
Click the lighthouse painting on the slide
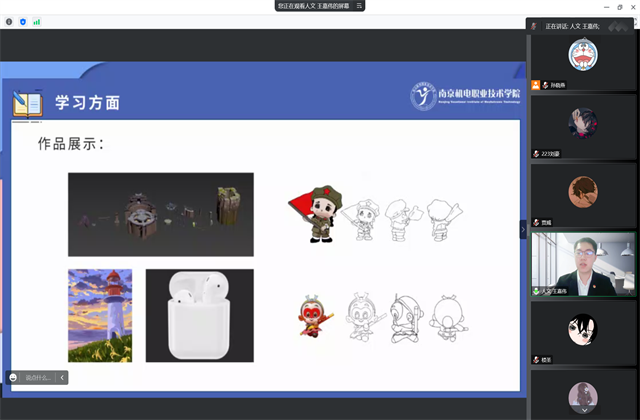click(100, 315)
